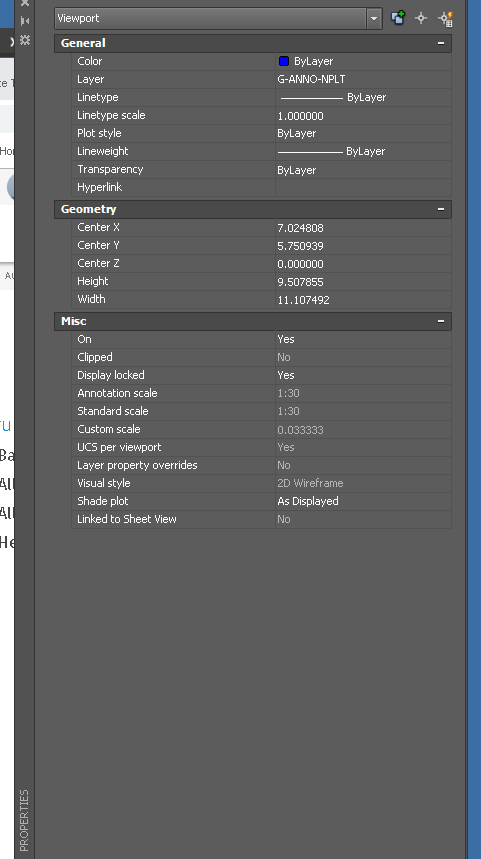Click the Layer property overrides value No
Image resolution: width=481 pixels, height=859 pixels.
point(283,465)
